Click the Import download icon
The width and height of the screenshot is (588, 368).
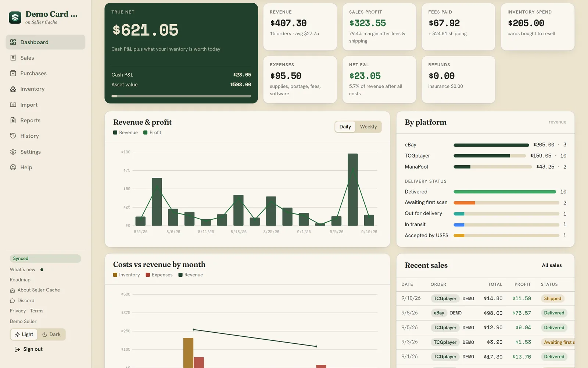[13, 105]
